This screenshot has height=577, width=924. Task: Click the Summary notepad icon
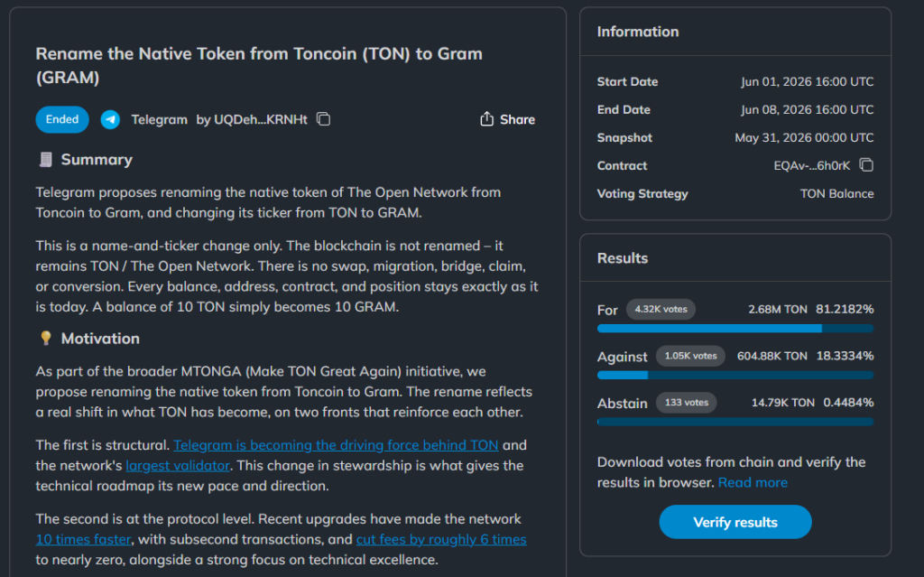pyautogui.click(x=45, y=160)
